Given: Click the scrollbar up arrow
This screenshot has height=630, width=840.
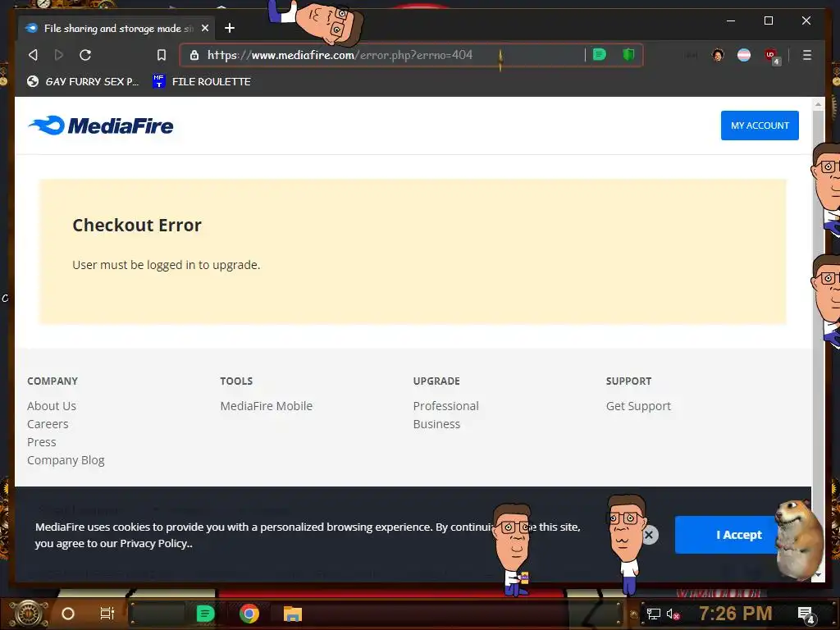Looking at the screenshot, I should pos(818,104).
